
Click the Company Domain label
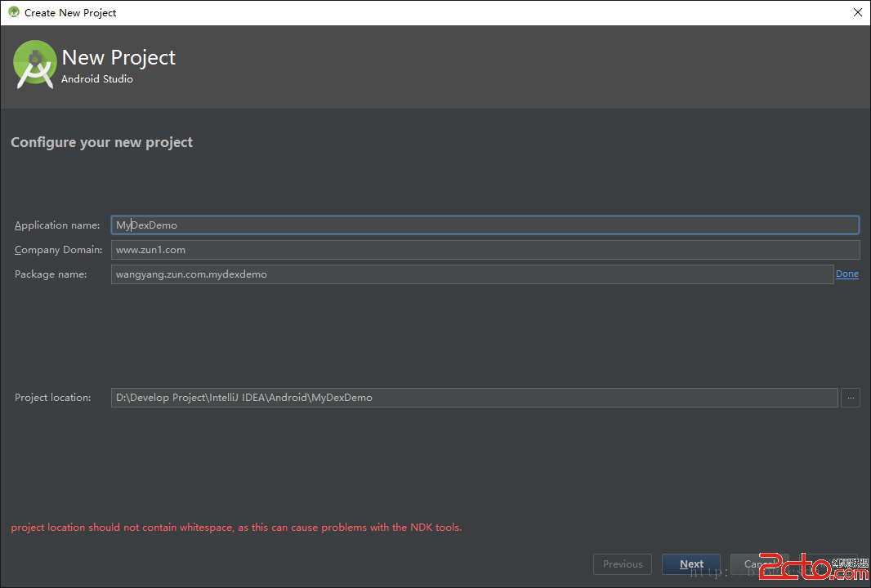coord(58,250)
